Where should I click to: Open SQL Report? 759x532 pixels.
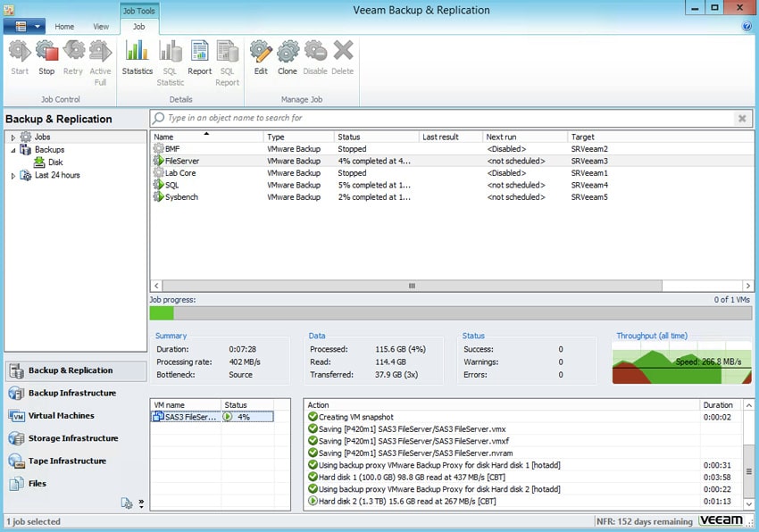coord(227,63)
